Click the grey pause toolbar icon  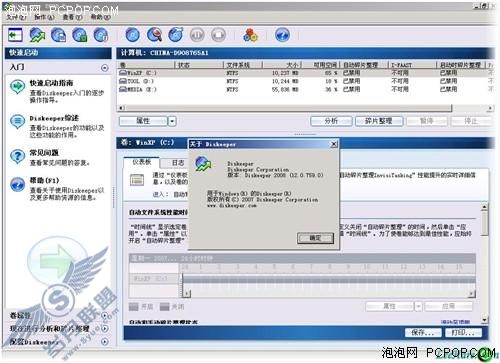pyautogui.click(x=197, y=35)
